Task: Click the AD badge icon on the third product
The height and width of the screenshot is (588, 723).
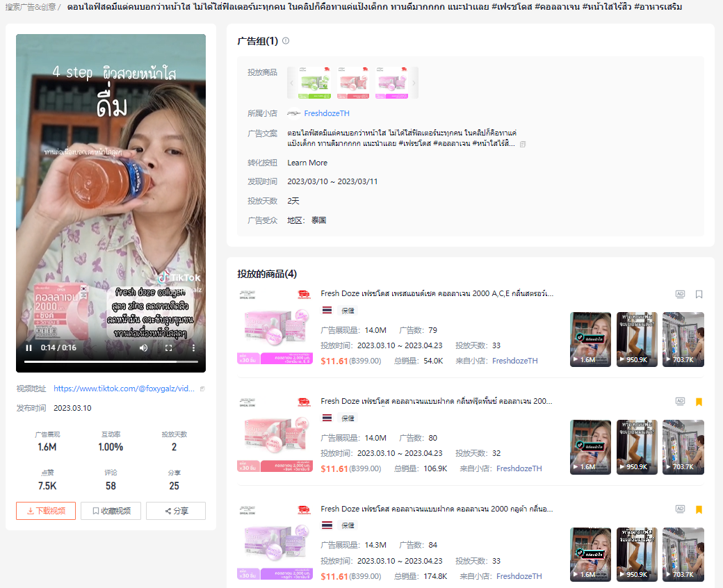Action: 680,509
